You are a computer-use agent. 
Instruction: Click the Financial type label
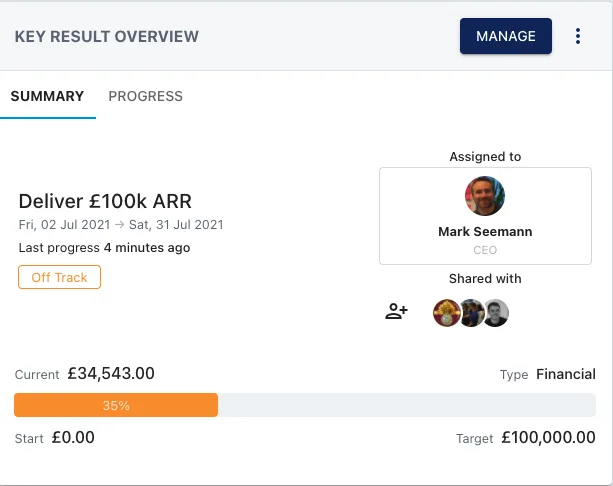566,374
